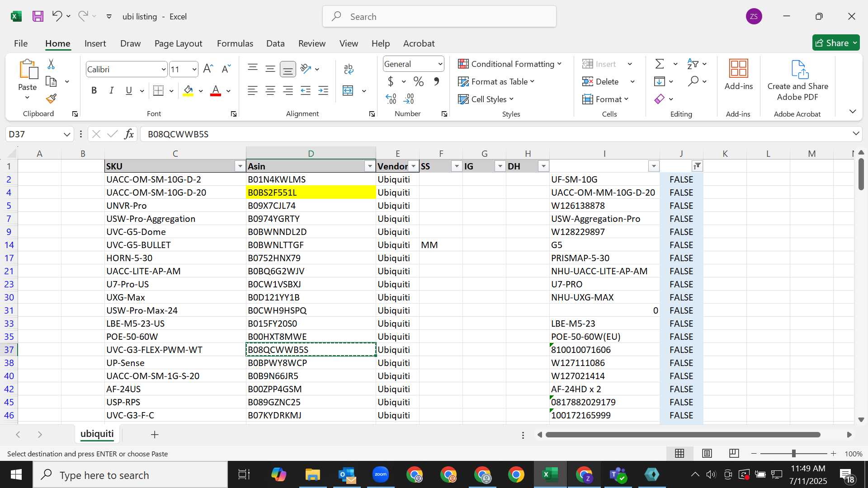868x488 pixels.
Task: Switch to Page Layout view in status bar
Action: [x=707, y=453]
